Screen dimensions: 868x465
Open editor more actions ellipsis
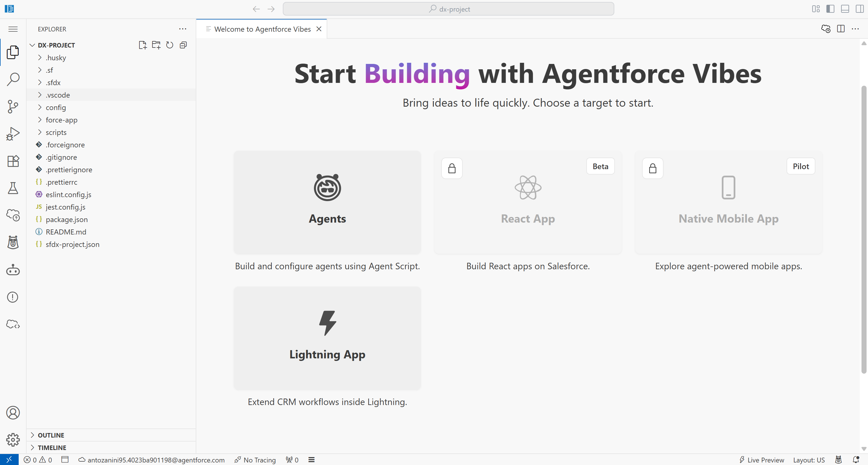click(855, 29)
